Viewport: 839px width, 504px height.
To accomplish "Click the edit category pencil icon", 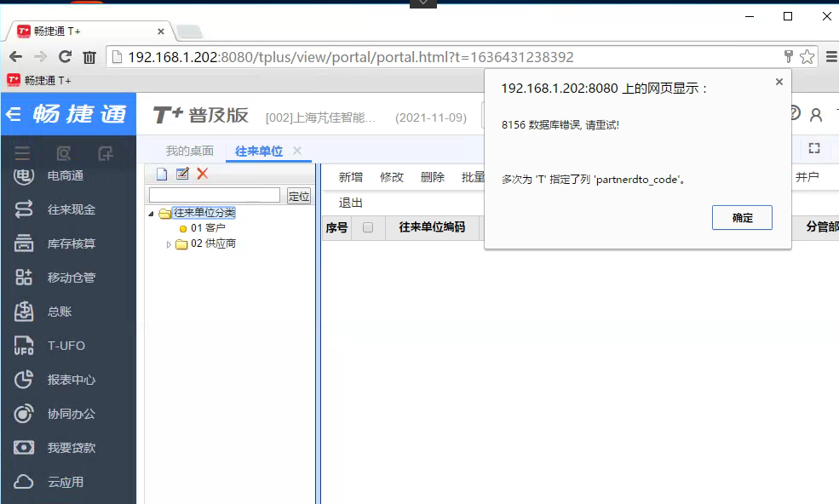I will click(x=182, y=174).
